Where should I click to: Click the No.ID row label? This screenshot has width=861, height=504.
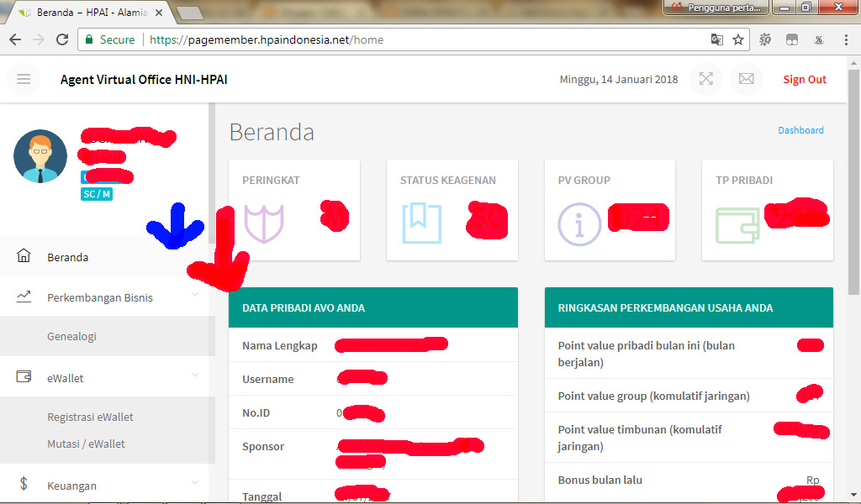256,412
